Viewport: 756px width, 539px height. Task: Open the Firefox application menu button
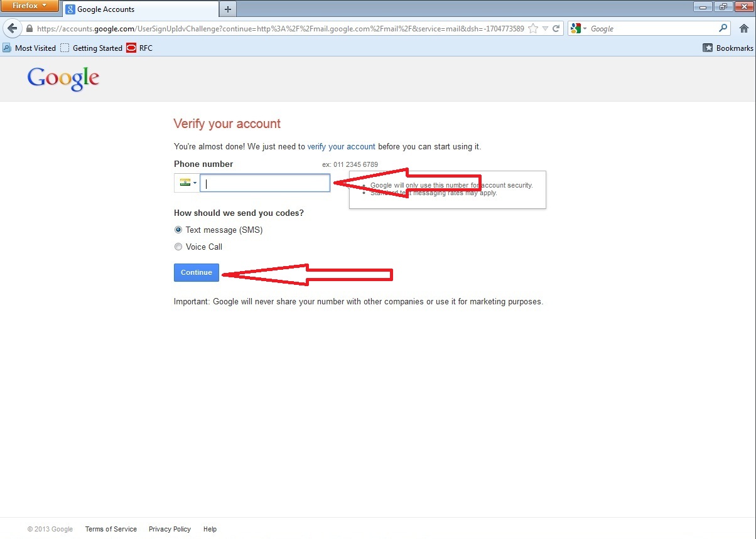tap(30, 6)
